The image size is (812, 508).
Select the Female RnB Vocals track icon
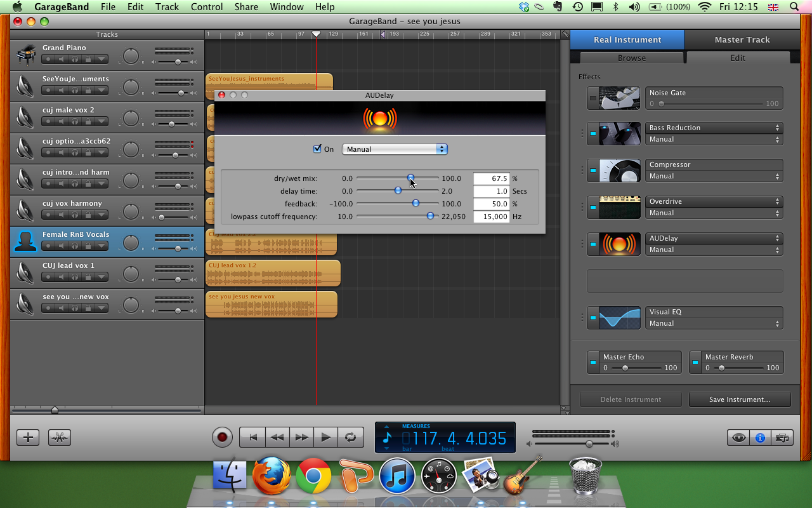(x=25, y=242)
